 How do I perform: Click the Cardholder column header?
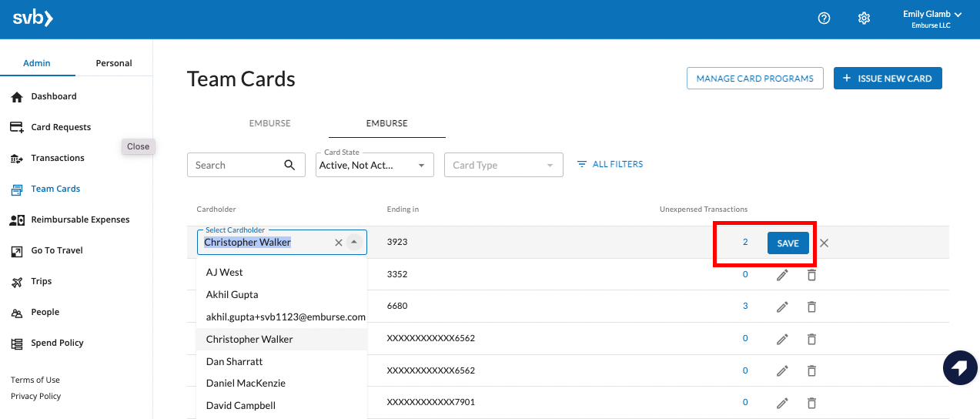(x=216, y=209)
